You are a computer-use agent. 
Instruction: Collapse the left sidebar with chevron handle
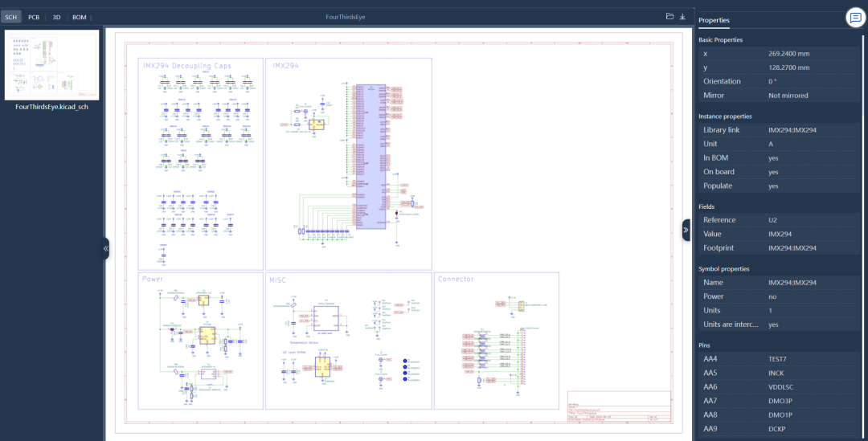[x=105, y=248]
